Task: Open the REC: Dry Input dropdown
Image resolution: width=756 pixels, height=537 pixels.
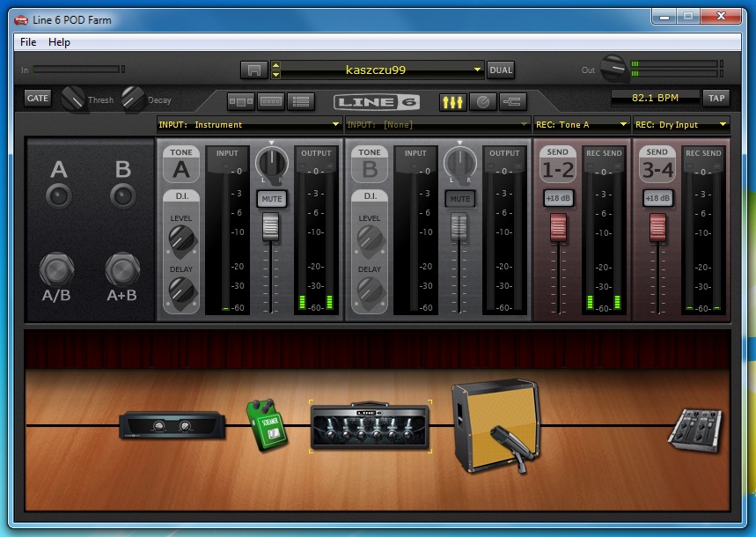Action: [x=681, y=124]
